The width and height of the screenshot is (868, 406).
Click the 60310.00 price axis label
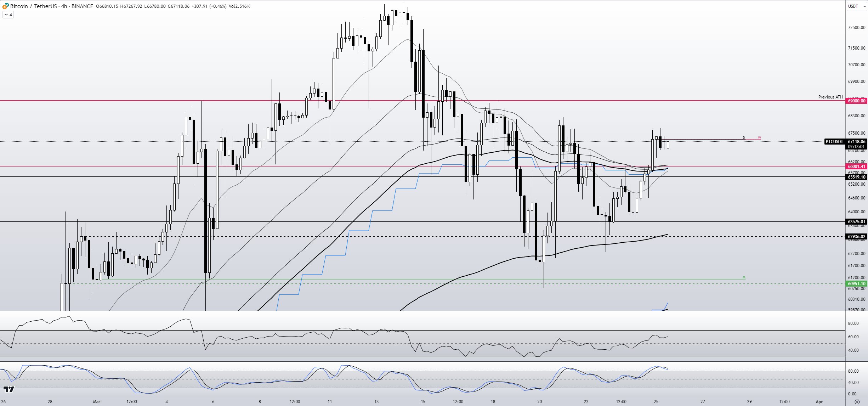(856, 299)
